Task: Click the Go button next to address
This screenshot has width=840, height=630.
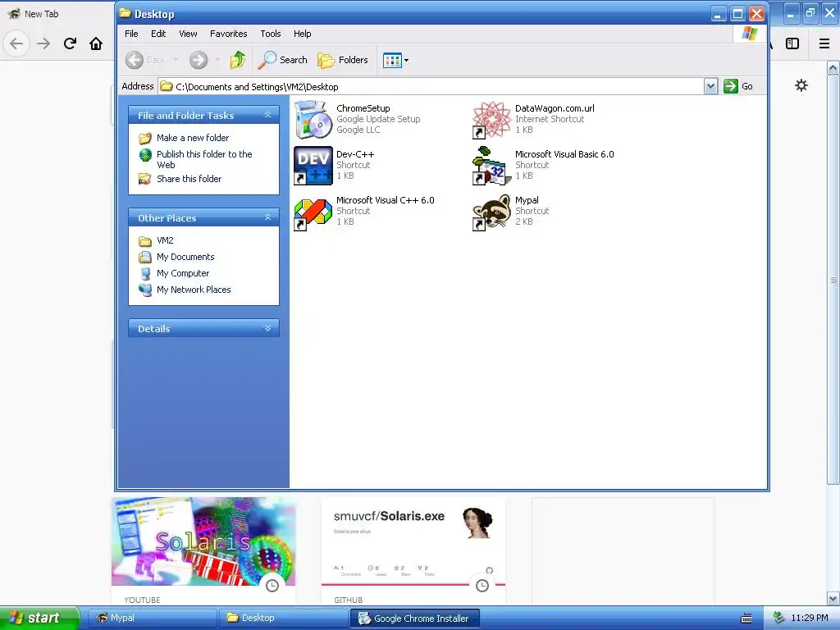Action: [739, 86]
